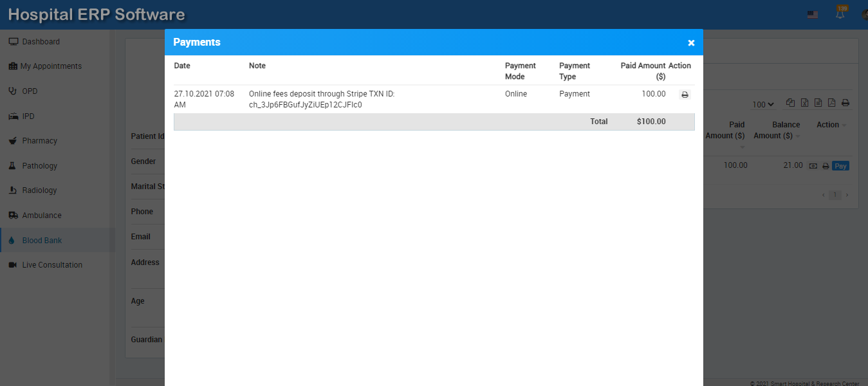Go to My Appointments in sidebar
Viewport: 868px width, 386px height.
[51, 66]
